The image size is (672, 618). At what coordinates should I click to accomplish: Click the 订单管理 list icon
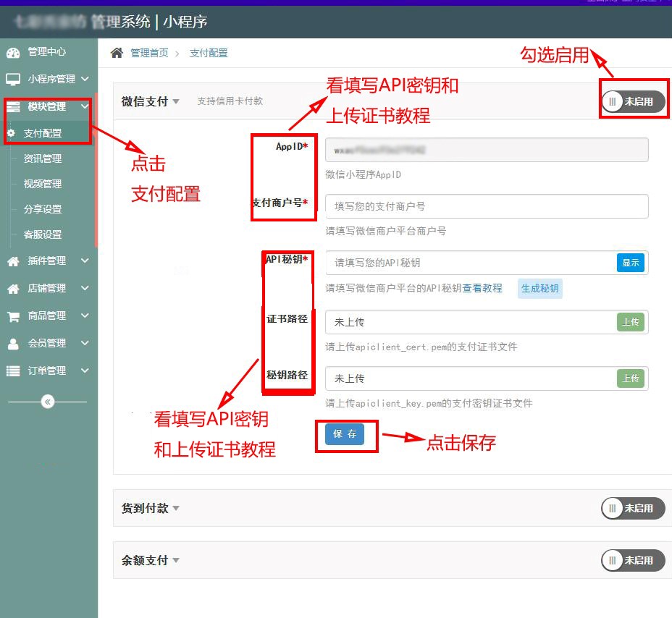click(x=13, y=371)
